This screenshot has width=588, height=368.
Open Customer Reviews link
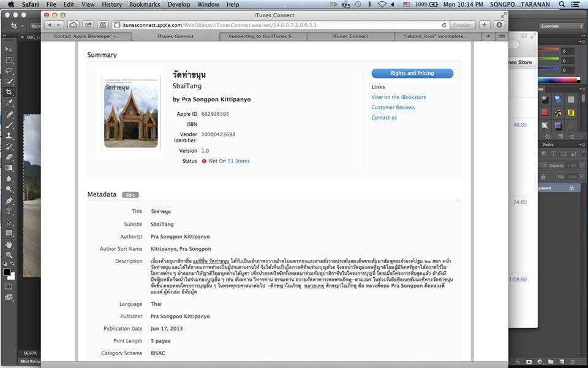click(x=393, y=107)
